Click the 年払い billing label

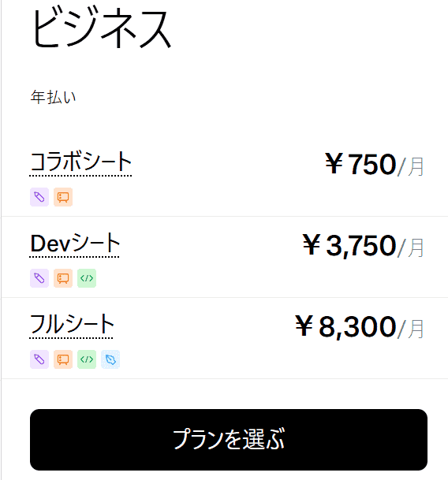pos(53,97)
